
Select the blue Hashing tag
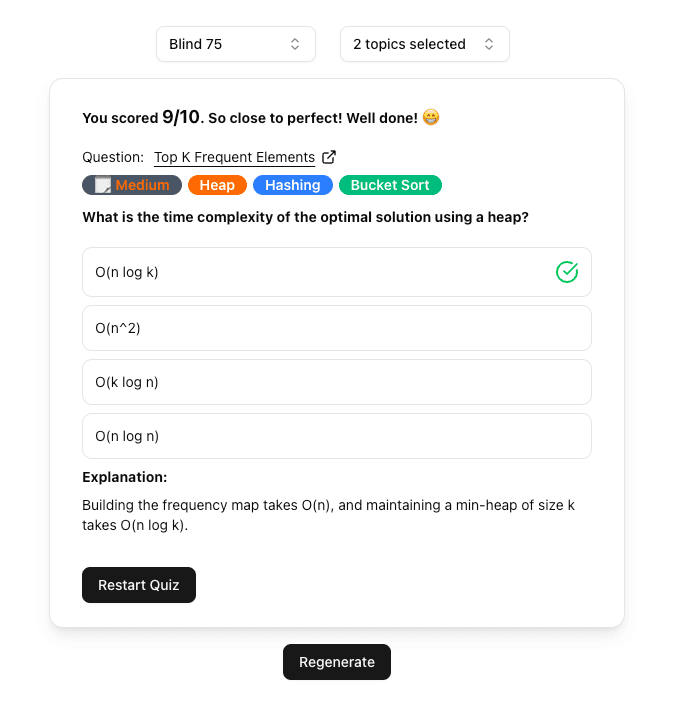point(293,185)
